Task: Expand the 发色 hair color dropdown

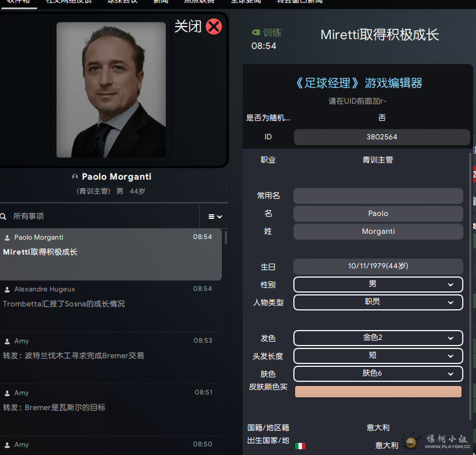Action: pos(378,338)
